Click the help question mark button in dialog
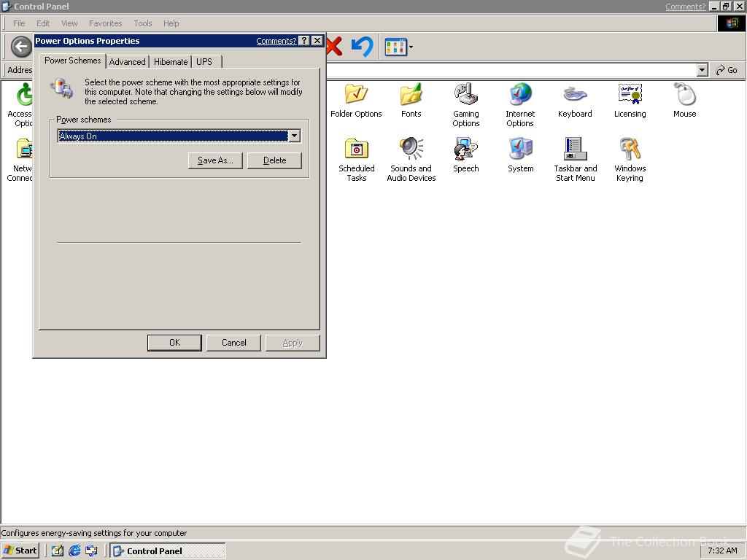Image resolution: width=747 pixels, height=560 pixels. [x=304, y=41]
